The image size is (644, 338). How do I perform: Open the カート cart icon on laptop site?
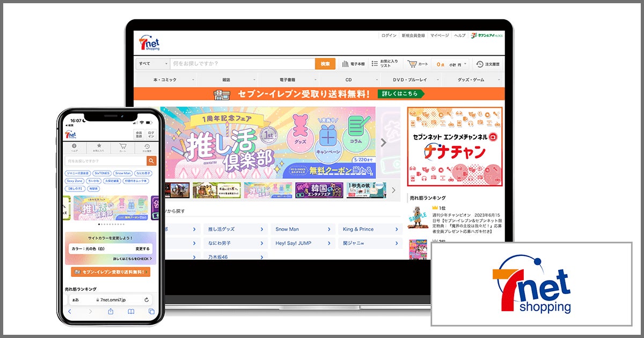pos(412,64)
